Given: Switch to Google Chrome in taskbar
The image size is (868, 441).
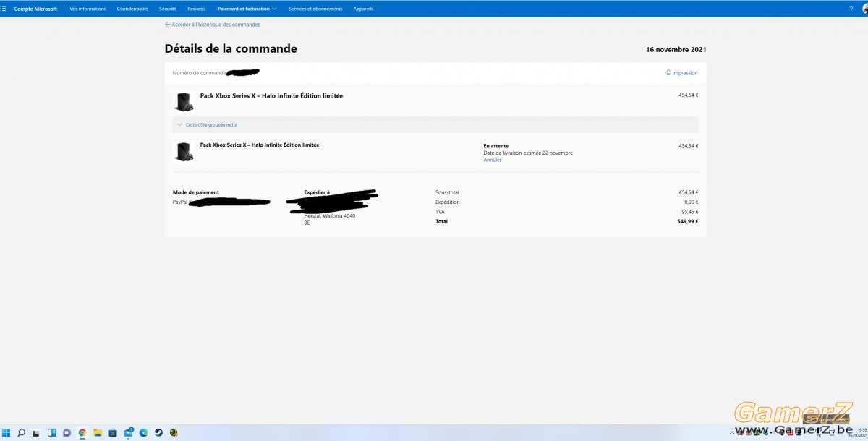Looking at the screenshot, I should [82, 433].
